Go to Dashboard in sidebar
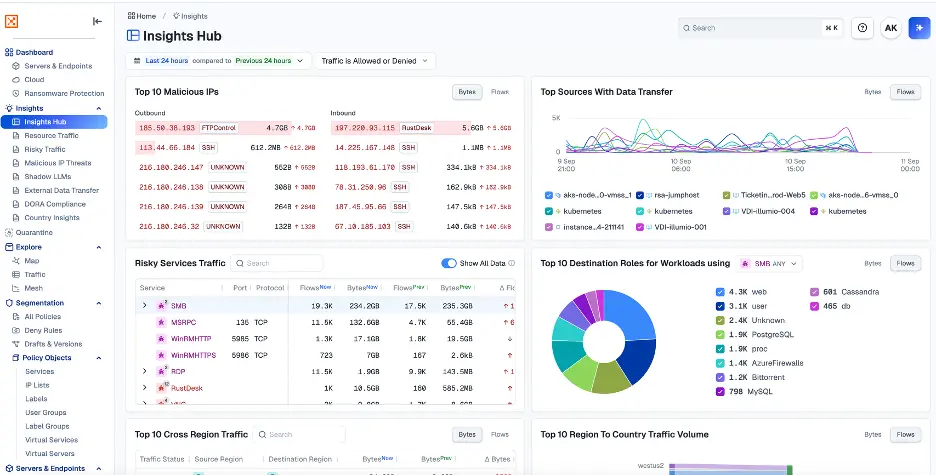This screenshot has width=936, height=476. pyautogui.click(x=34, y=53)
